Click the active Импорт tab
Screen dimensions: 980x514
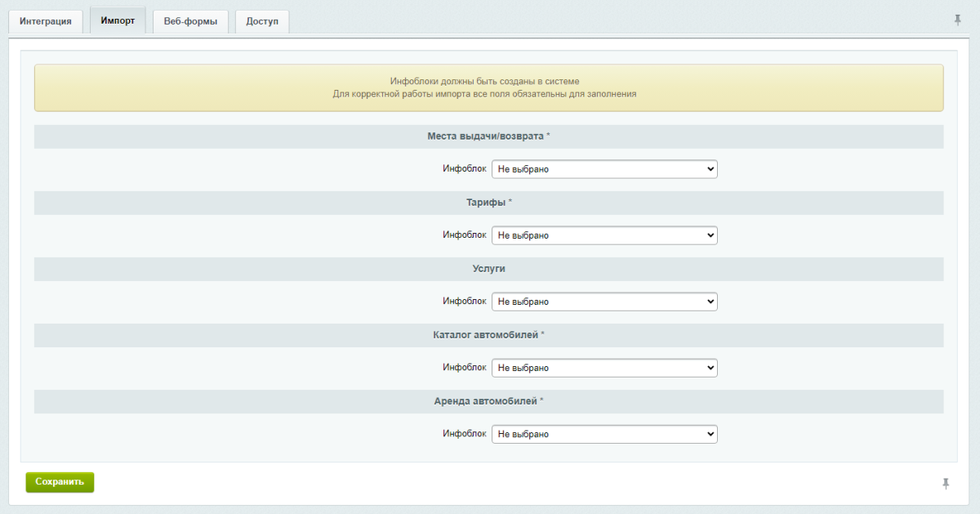pyautogui.click(x=117, y=20)
